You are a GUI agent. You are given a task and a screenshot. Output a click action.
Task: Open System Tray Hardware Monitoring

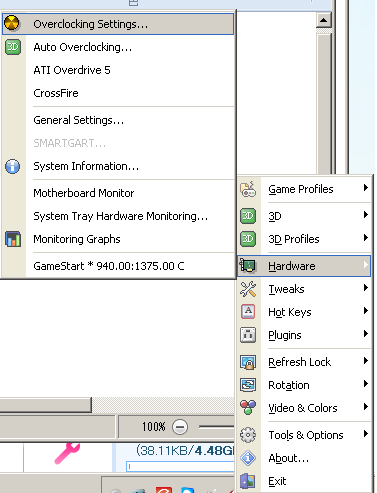118,216
